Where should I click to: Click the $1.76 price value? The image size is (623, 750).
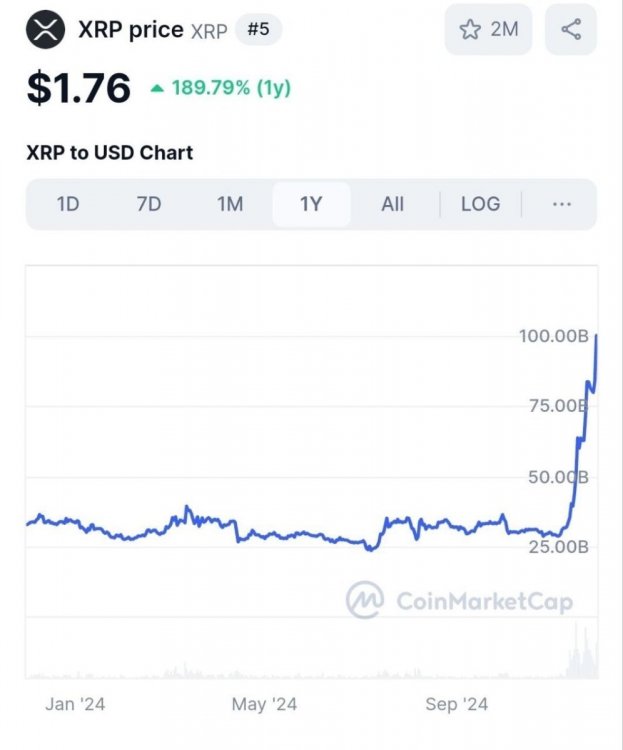(x=79, y=88)
